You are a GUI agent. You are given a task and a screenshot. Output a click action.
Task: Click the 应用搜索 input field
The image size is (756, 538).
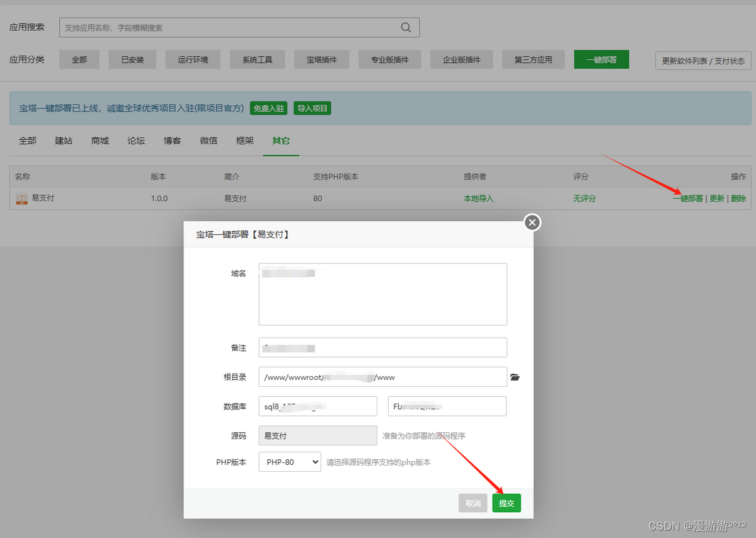pos(239,28)
